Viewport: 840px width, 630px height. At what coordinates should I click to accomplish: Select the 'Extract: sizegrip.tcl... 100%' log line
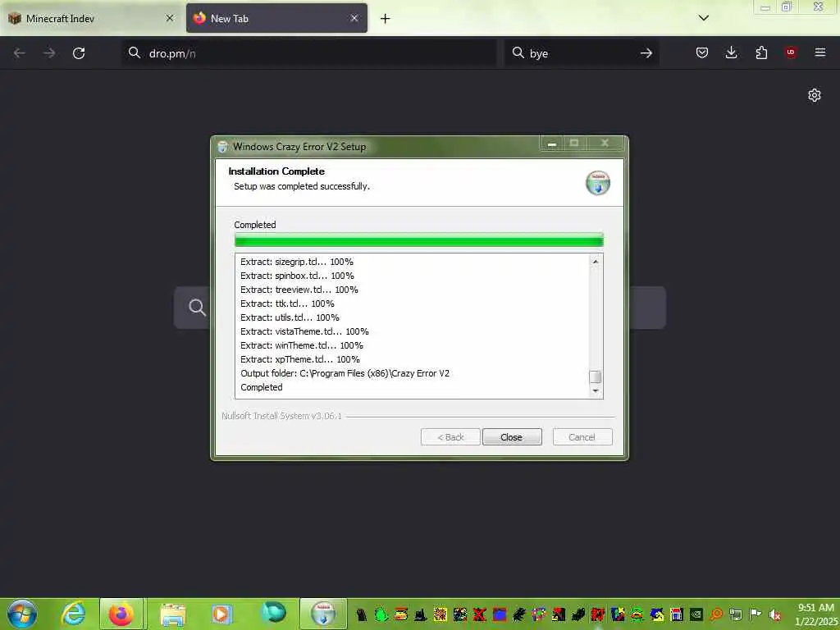click(297, 262)
